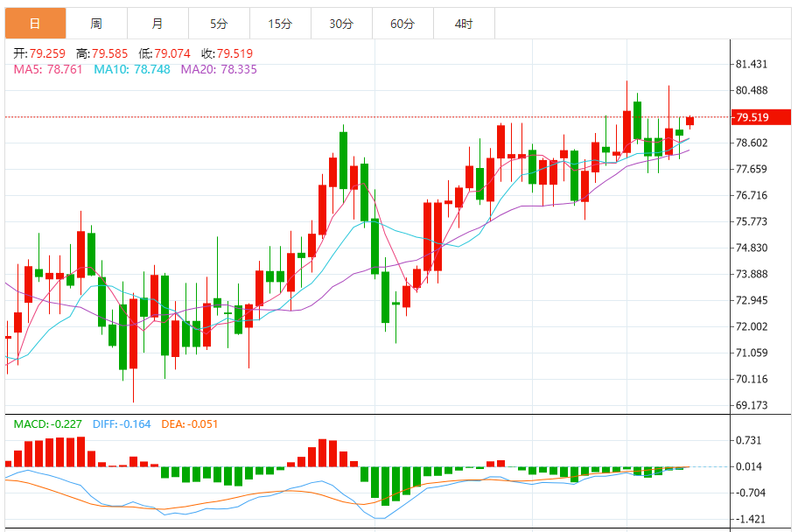Click the open price 79.259 value
The width and height of the screenshot is (798, 532).
tap(47, 53)
